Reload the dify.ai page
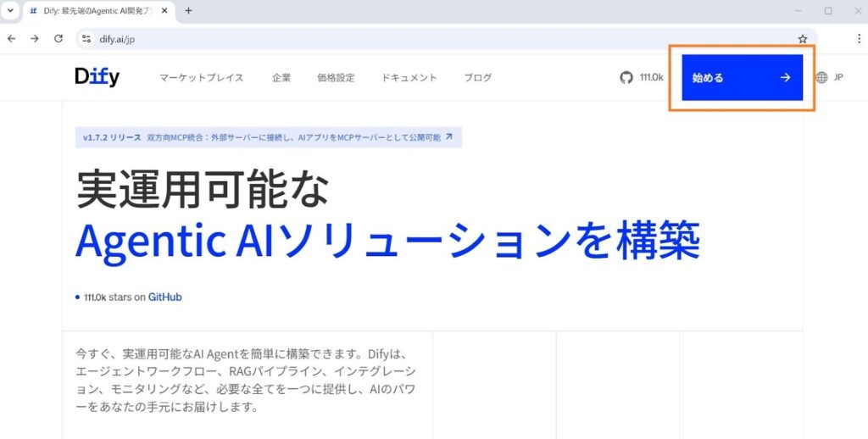Screen dimensions: 868x439 (58, 38)
